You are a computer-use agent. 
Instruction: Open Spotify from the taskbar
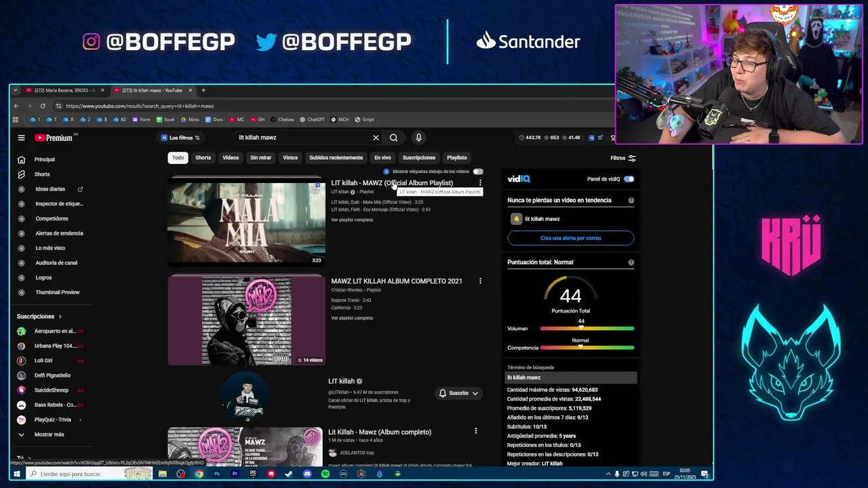click(325, 474)
